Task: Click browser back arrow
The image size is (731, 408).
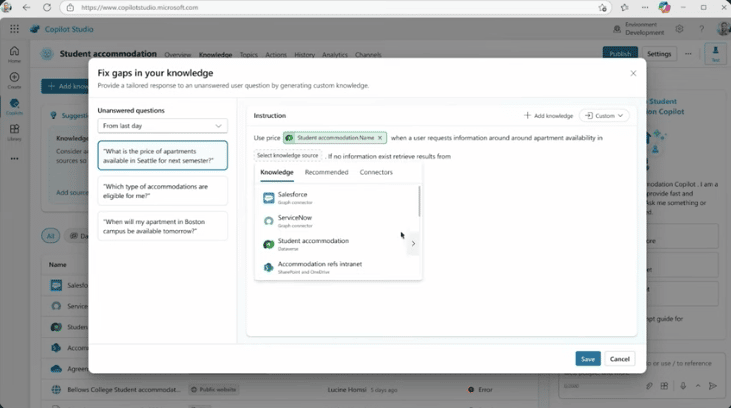Action: click(26, 7)
